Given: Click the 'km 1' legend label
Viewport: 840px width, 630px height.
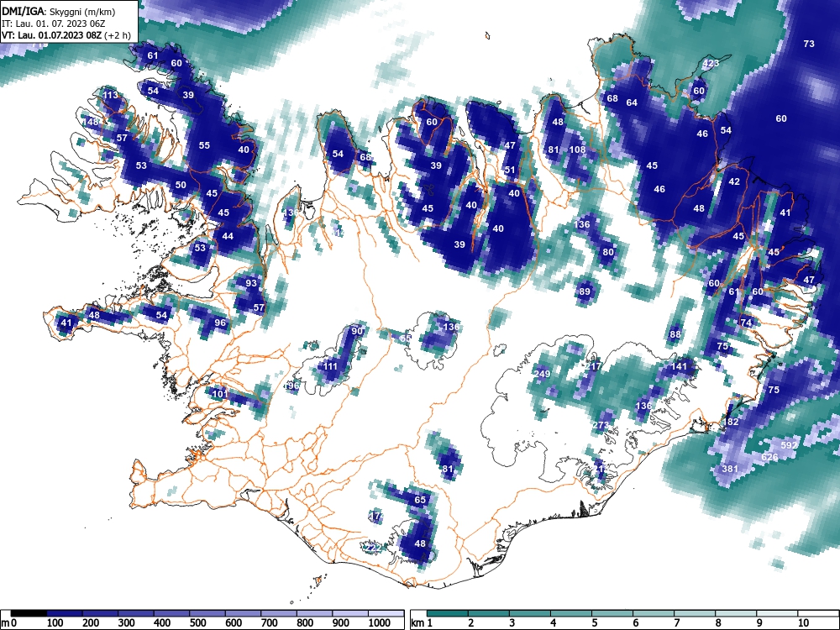Looking at the screenshot, I should coord(422,622).
